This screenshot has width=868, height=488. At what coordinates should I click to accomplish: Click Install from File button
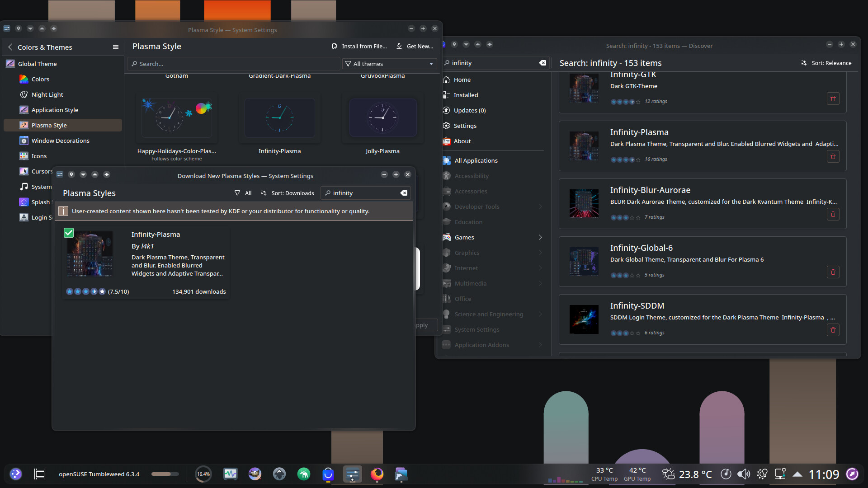click(x=359, y=46)
